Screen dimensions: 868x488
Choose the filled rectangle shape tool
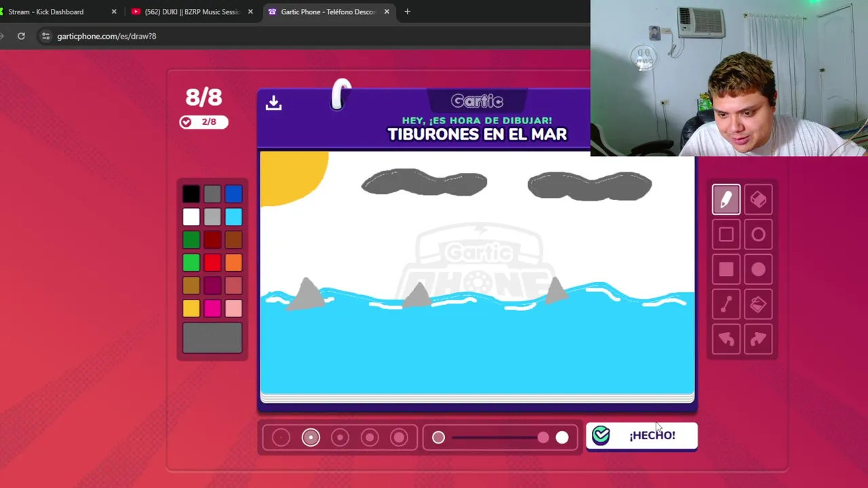coord(726,270)
